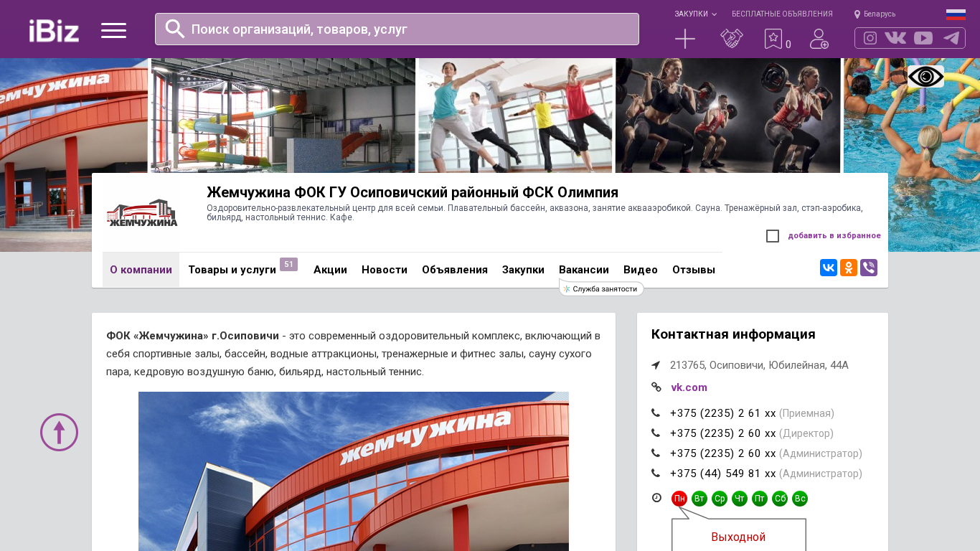Open the vk.com website link
This screenshot has height=551, width=980.
(x=689, y=387)
